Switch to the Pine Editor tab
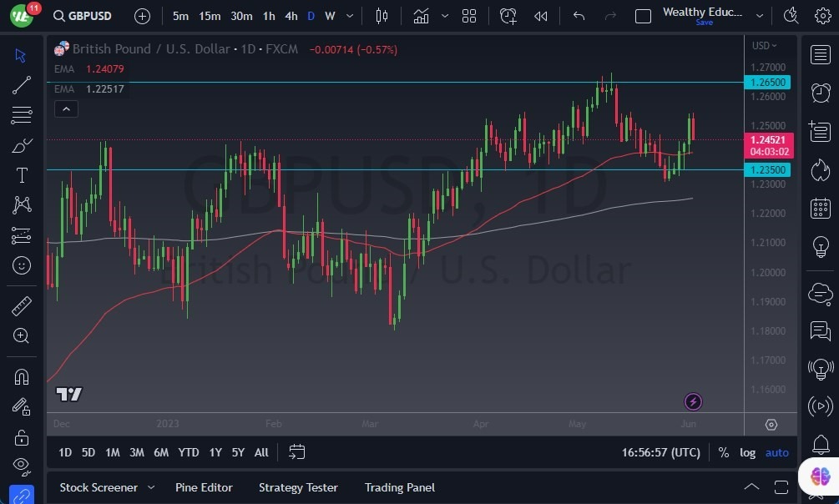 coord(204,487)
